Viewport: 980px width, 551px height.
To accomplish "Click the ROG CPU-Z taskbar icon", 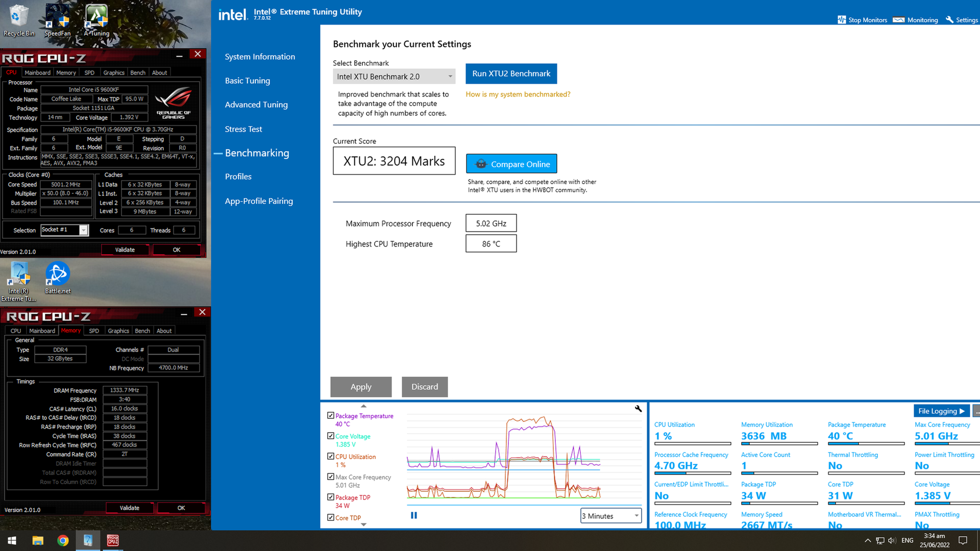I will coord(113,541).
